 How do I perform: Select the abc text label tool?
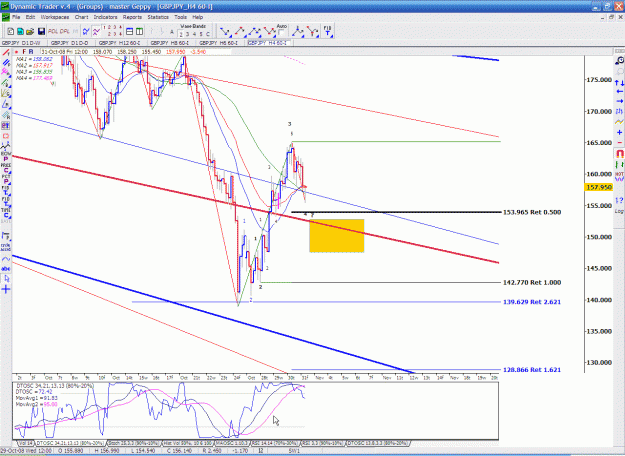(6, 269)
